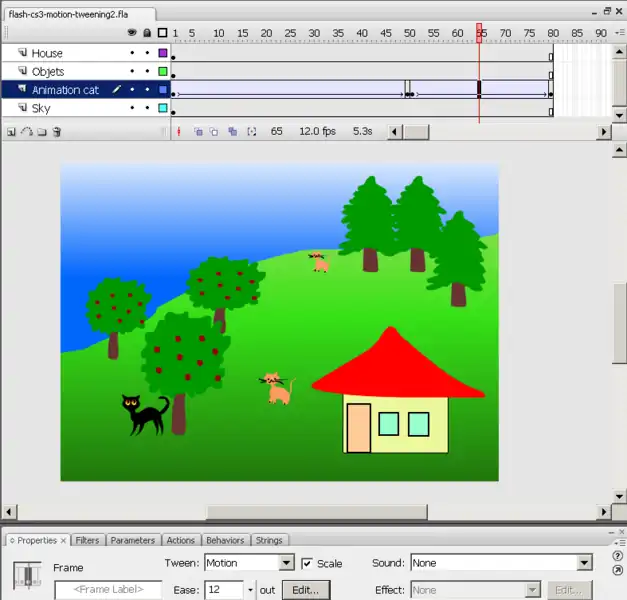Toggle visibility dot of House layer
Viewport: 627px width, 600px height.
point(132,53)
